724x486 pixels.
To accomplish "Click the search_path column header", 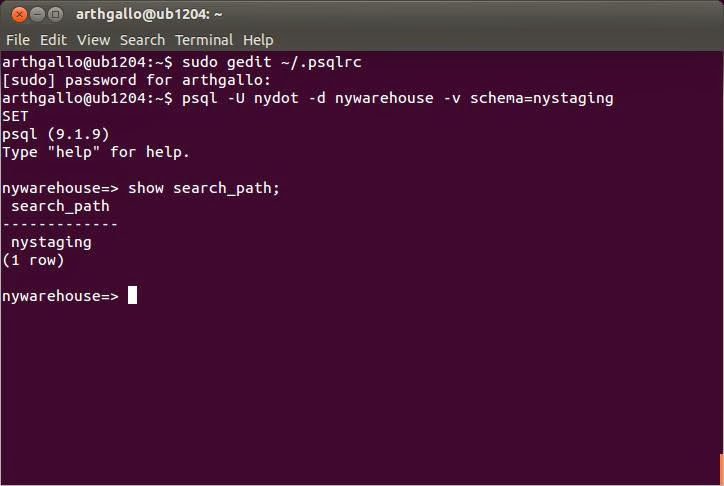I will (60, 206).
